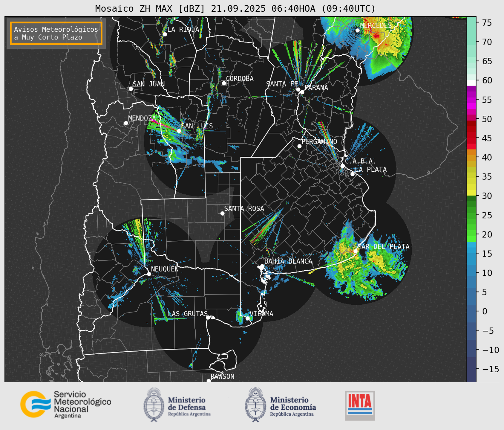Click the yellow 35 dBZ color band
This screenshot has height=430, width=504.
pos(471,177)
